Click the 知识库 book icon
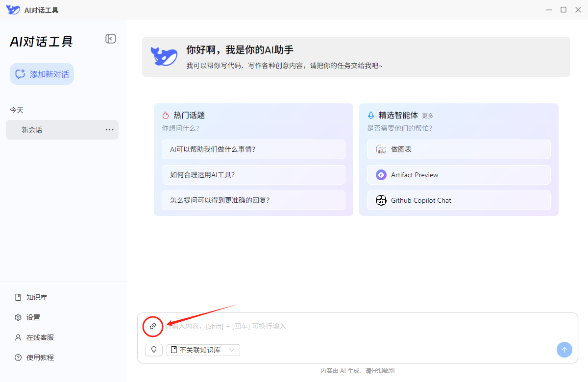588x382 pixels. click(x=18, y=297)
